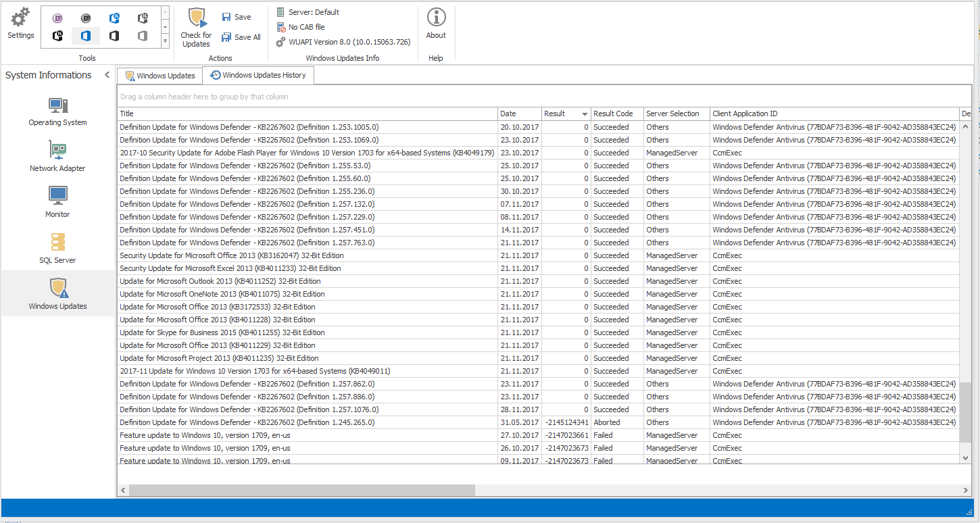Sort by Client Application ID column header
Viewport: 980px width, 523px height.
pyautogui.click(x=835, y=114)
